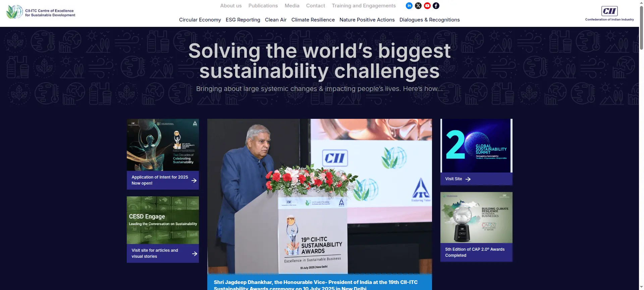Open the Publications menu
This screenshot has width=644, height=290.
tap(263, 6)
